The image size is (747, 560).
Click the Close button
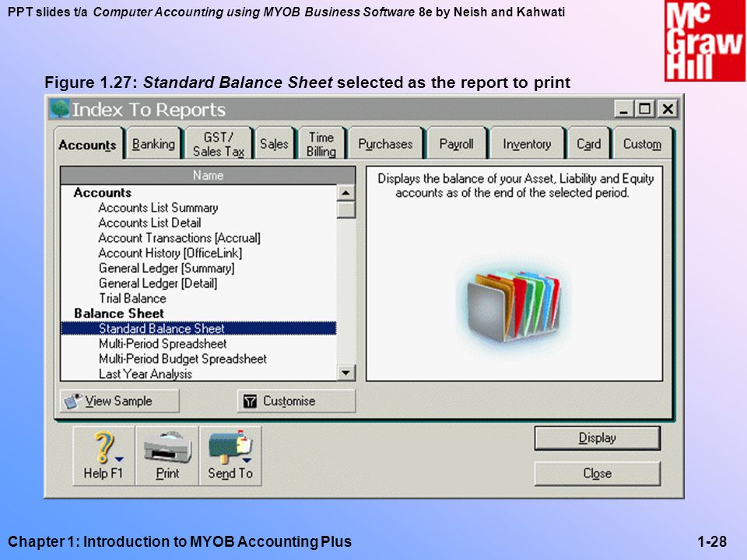point(598,474)
